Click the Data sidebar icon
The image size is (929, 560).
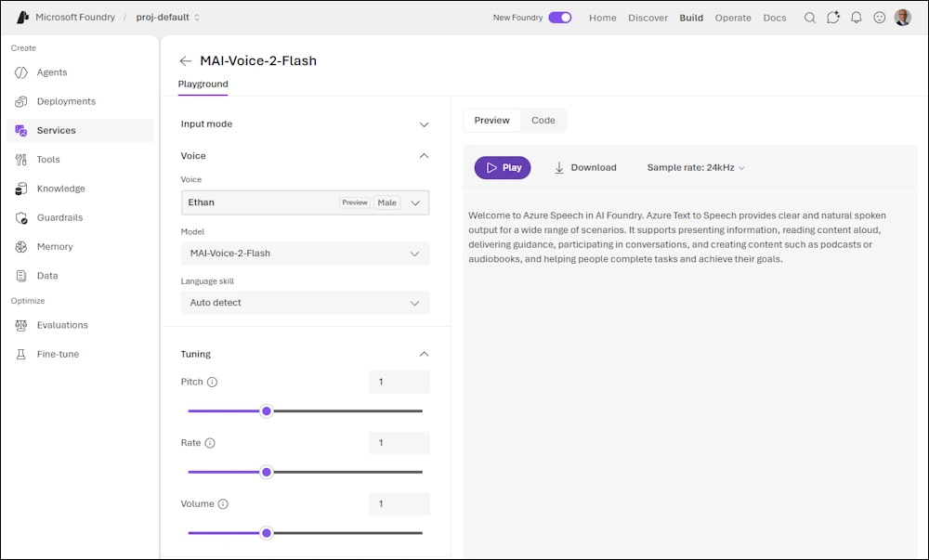(21, 276)
